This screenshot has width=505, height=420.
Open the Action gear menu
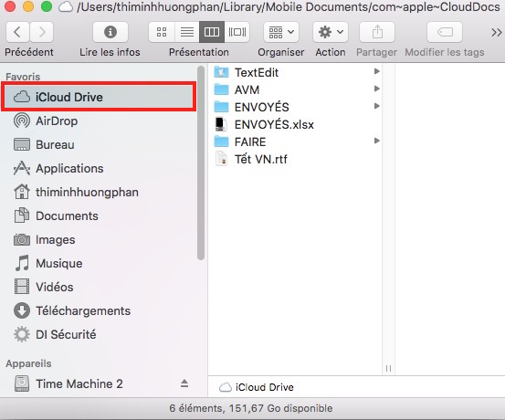[x=331, y=32]
